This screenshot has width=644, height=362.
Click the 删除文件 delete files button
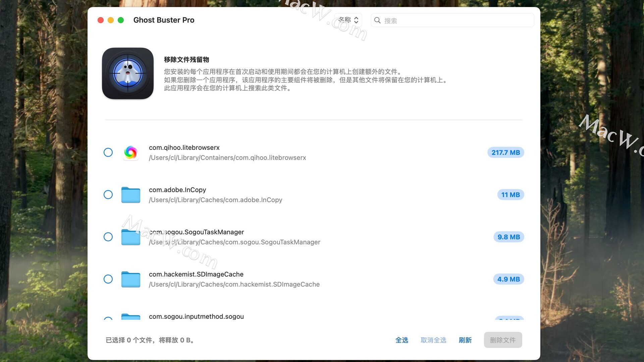(503, 340)
